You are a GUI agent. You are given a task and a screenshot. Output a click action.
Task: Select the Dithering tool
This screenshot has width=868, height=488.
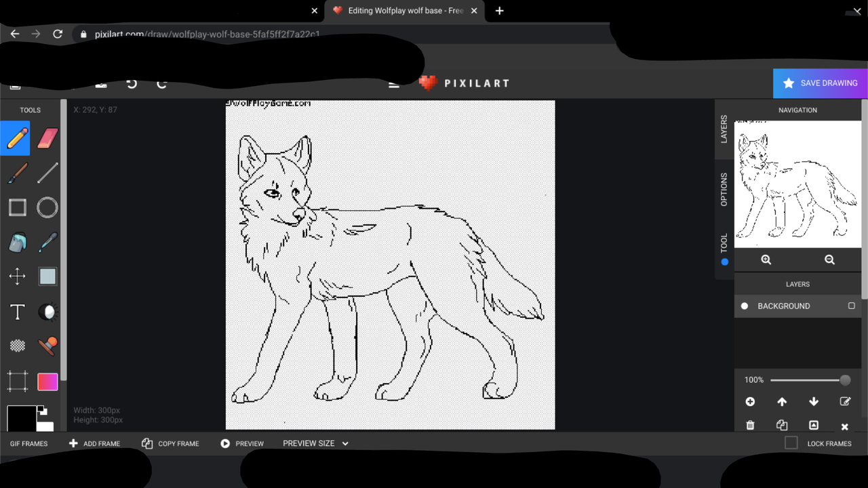(x=17, y=346)
